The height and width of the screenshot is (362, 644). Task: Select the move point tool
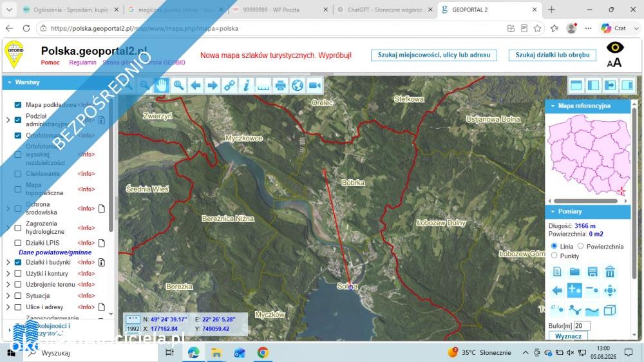[610, 291]
